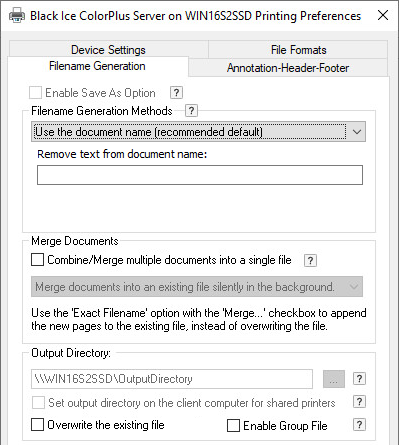
Task: Open the Filename Generation Methods dropdown
Action: [198, 132]
